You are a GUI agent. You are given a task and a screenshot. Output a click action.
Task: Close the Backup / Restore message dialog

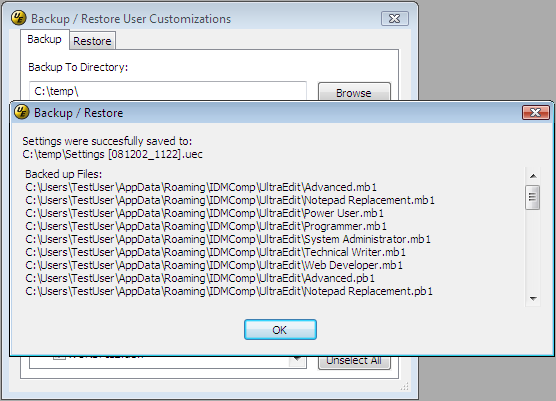pos(535,113)
